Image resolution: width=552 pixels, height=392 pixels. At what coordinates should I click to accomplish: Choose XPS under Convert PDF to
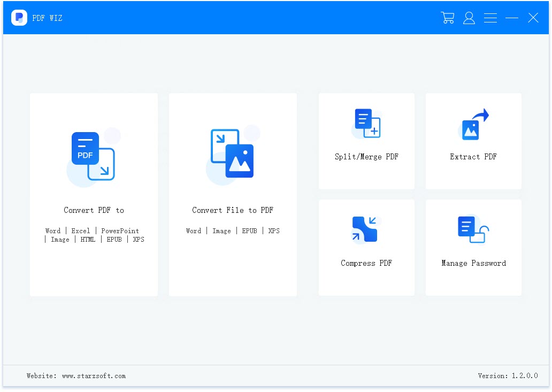[139, 240]
